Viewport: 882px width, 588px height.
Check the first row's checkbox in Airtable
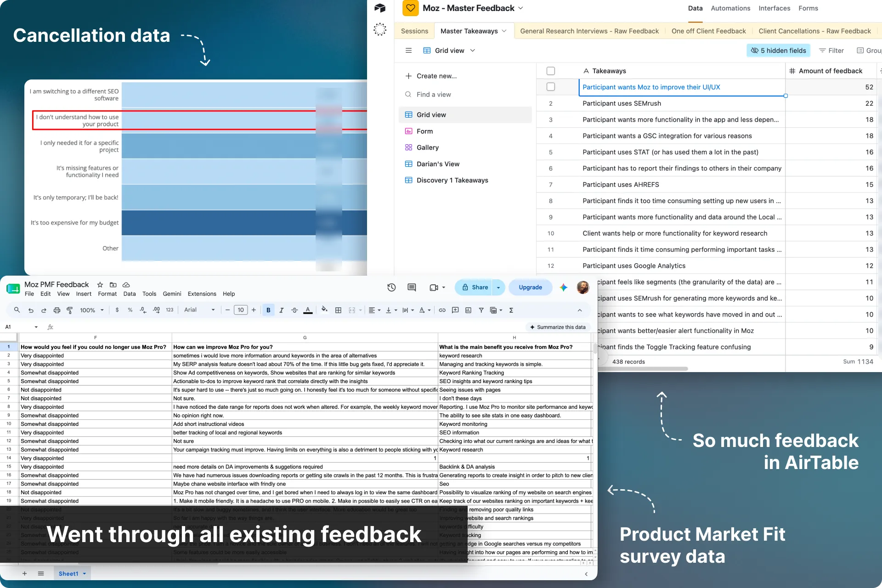coord(551,87)
